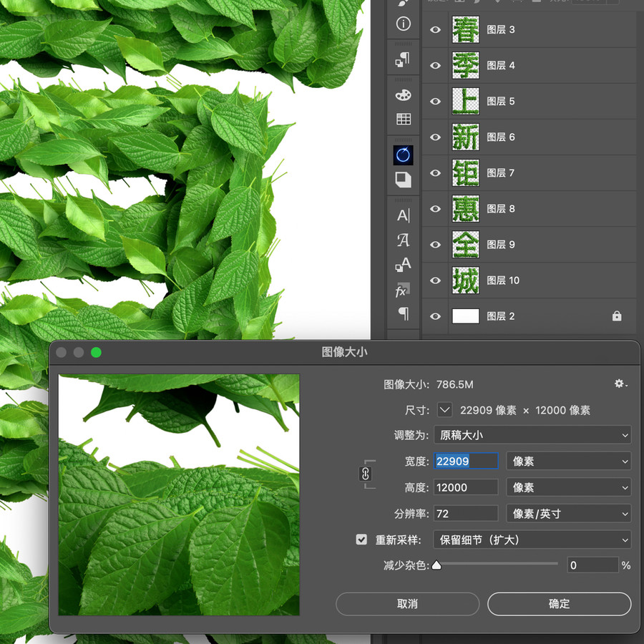Toggle the constrain proportions link icon
This screenshot has width=644, height=644.
pos(365,474)
